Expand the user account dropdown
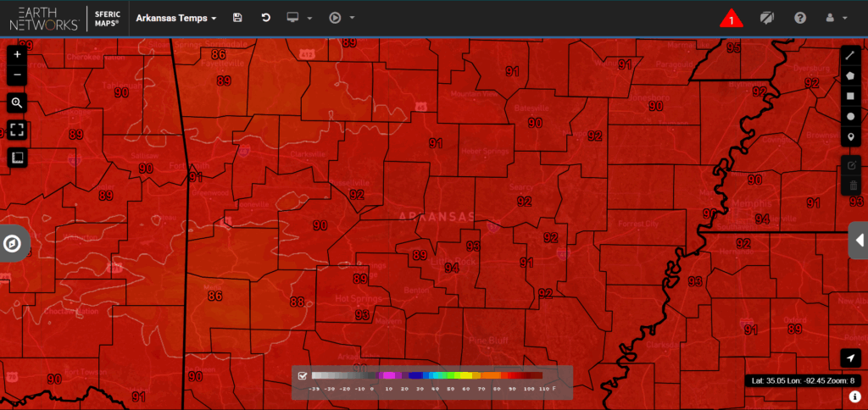Screen dimensions: 868x410 point(836,18)
